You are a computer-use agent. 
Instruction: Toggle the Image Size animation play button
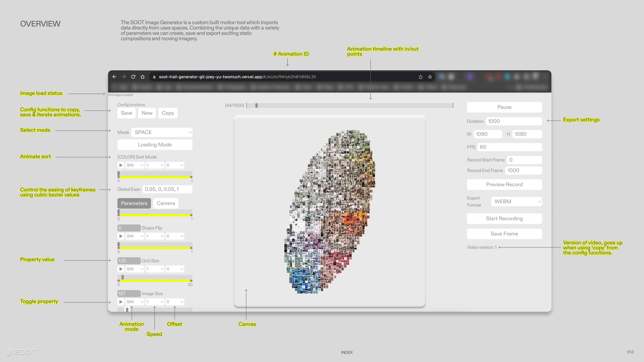(121, 302)
